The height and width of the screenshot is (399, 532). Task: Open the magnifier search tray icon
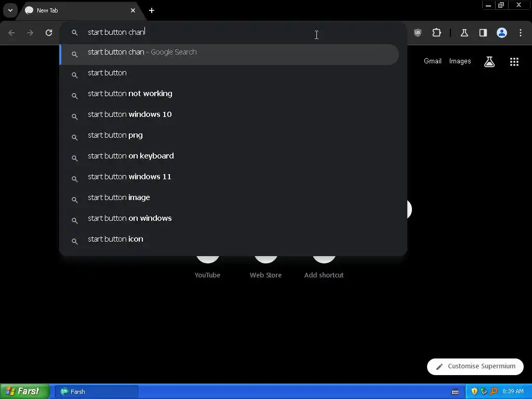(x=494, y=391)
